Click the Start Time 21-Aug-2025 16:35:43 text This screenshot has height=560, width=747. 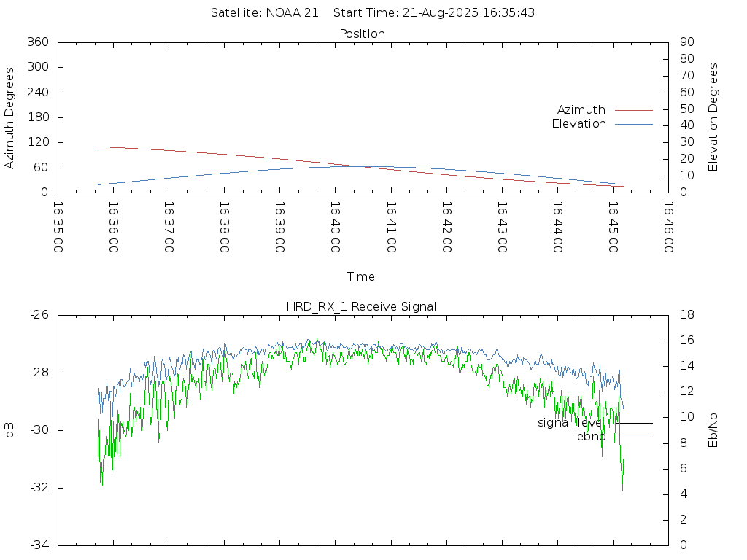point(434,13)
